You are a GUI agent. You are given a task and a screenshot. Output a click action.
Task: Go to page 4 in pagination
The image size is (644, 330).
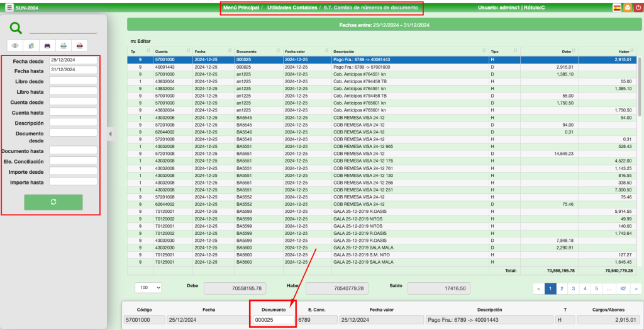tap(584, 288)
